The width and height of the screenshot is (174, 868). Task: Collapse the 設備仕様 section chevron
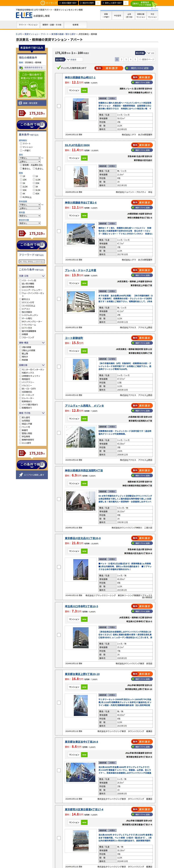coord(43,365)
